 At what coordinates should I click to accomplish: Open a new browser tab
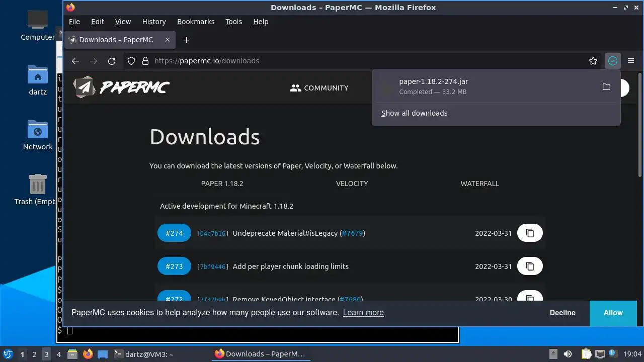186,40
